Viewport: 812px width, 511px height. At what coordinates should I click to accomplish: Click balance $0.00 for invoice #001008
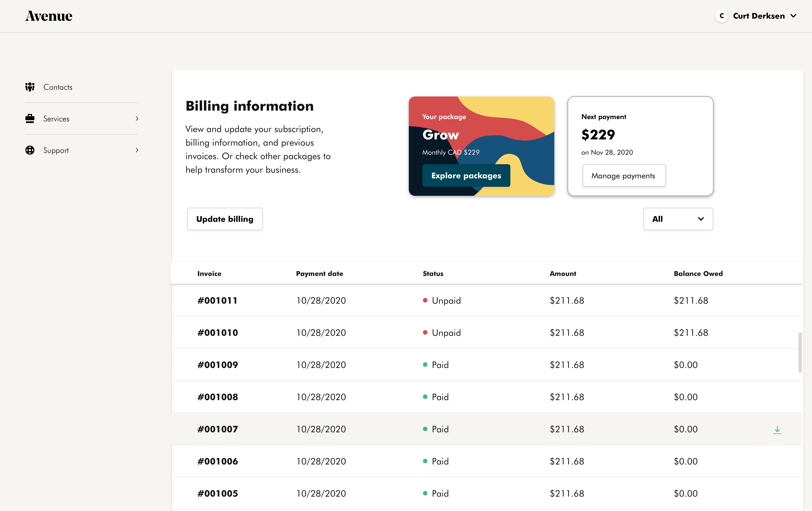point(685,397)
